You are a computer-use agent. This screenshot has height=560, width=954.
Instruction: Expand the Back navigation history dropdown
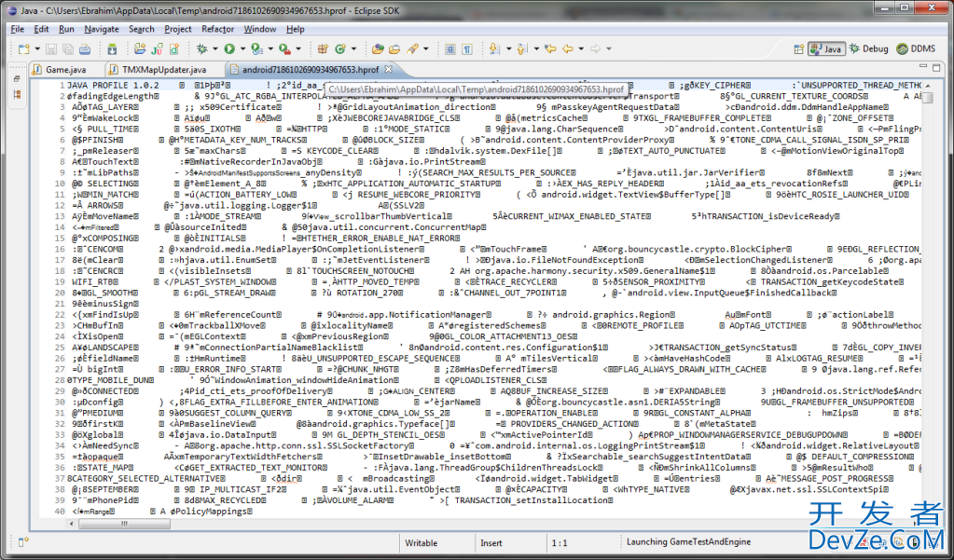click(581, 48)
